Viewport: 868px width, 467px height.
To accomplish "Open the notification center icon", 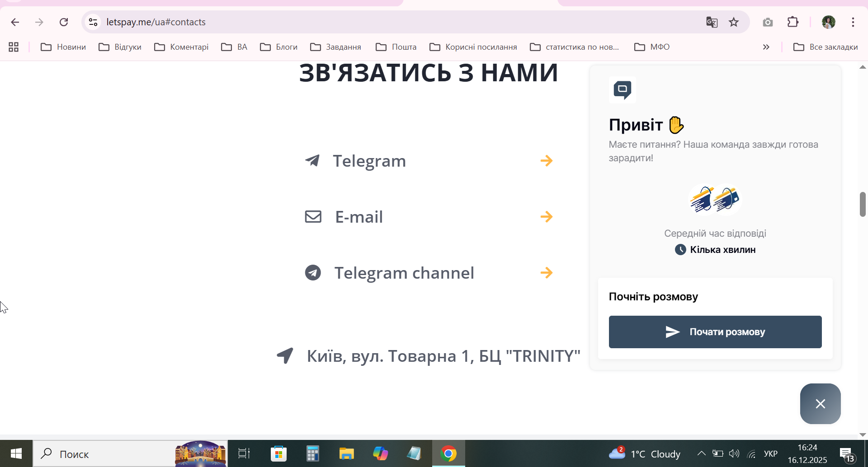I will pyautogui.click(x=846, y=453).
